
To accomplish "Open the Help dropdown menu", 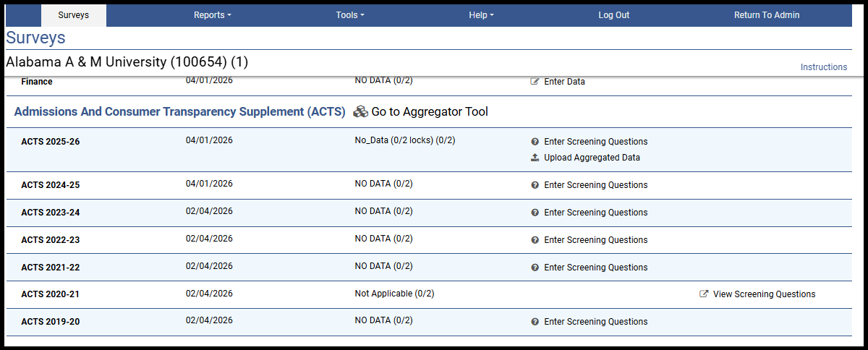I will [481, 15].
